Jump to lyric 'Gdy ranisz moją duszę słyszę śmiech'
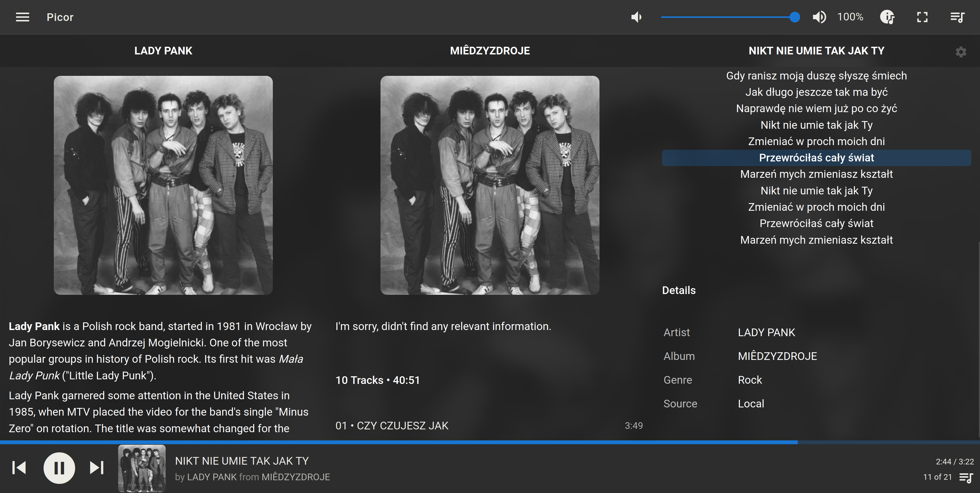The image size is (980, 493). [x=816, y=76]
